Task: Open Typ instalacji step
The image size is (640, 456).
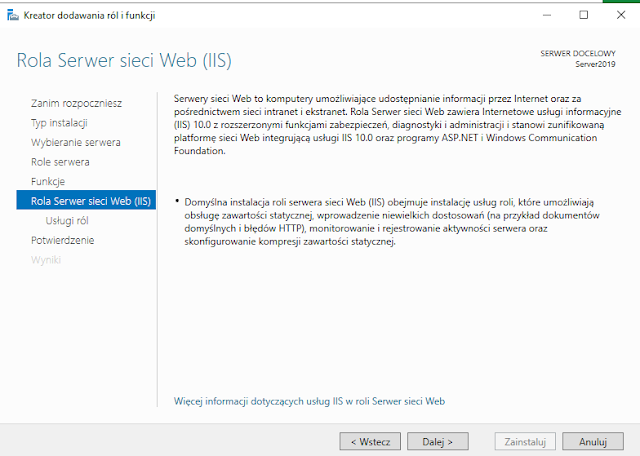Action: tap(59, 123)
